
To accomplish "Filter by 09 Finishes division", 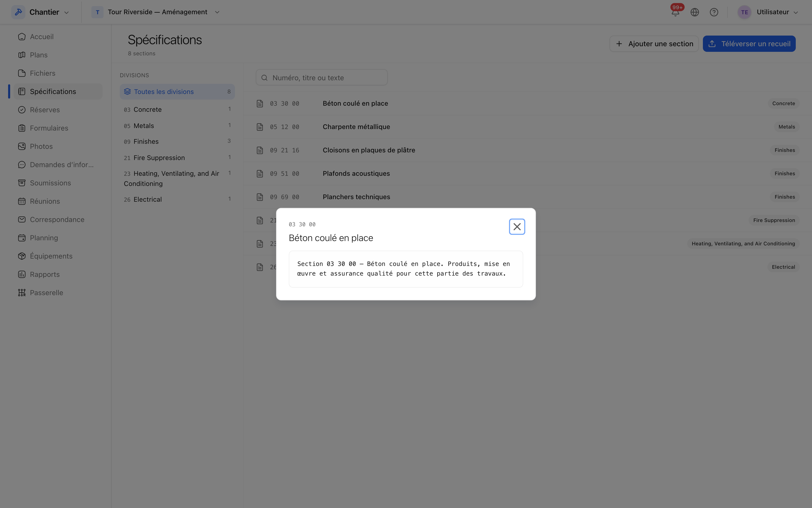I will (x=177, y=141).
